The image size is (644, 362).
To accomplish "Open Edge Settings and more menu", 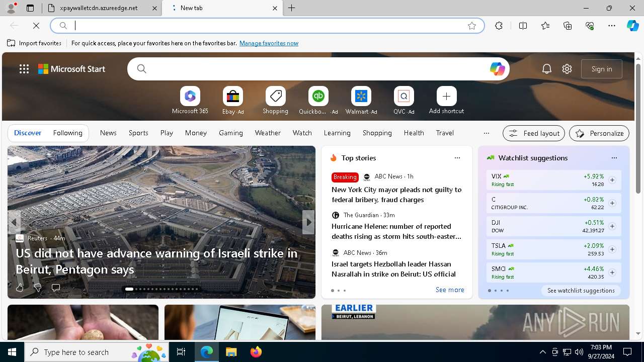I will (612, 26).
